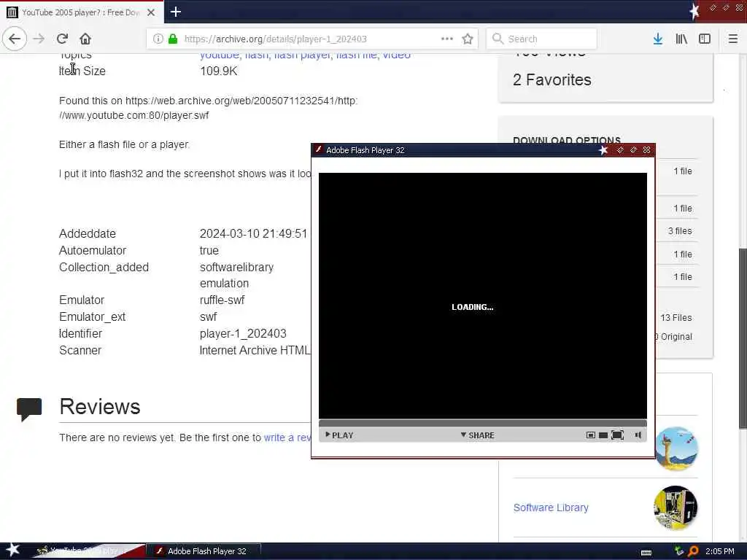Click the '2 Favorites' text
Screen dimensions: 747x560
point(551,79)
